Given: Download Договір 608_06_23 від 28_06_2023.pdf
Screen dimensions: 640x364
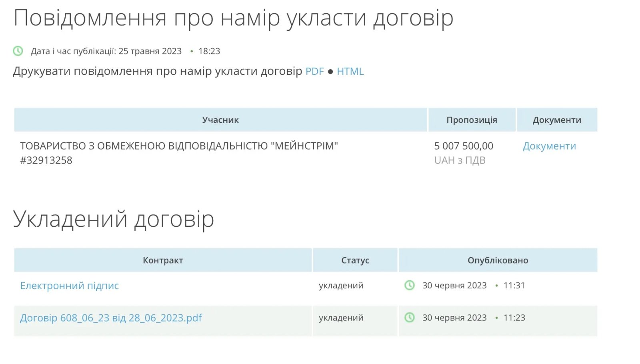Looking at the screenshot, I should (111, 318).
